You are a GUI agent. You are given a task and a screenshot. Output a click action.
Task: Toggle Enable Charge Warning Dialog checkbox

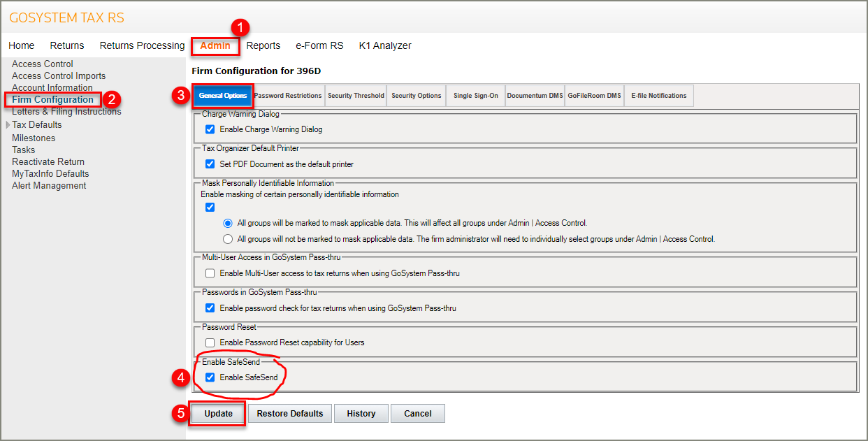pos(210,129)
